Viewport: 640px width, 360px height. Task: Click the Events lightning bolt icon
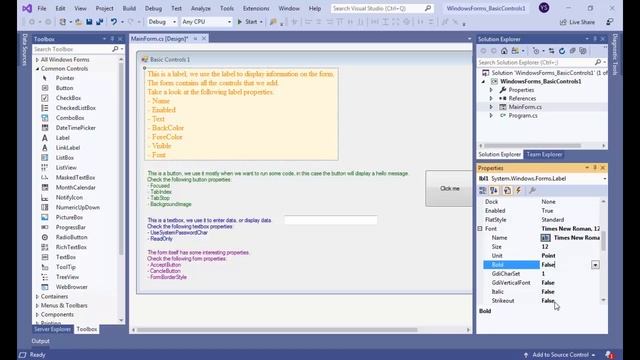[518, 190]
